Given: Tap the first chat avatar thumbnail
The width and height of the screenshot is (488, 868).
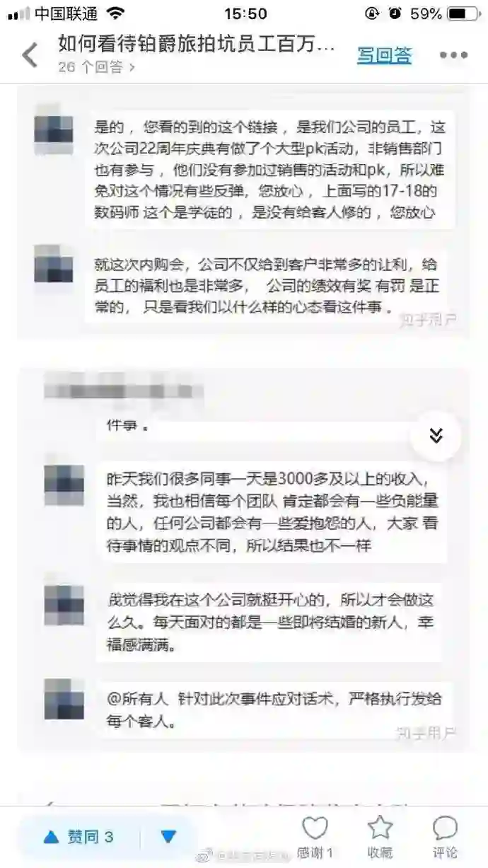Looking at the screenshot, I should 54,129.
